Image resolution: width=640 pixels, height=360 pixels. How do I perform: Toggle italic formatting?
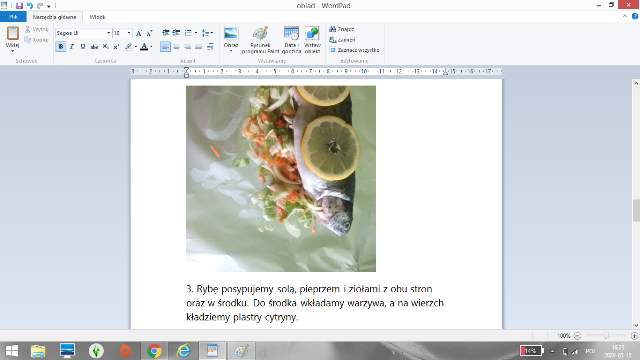click(72, 47)
